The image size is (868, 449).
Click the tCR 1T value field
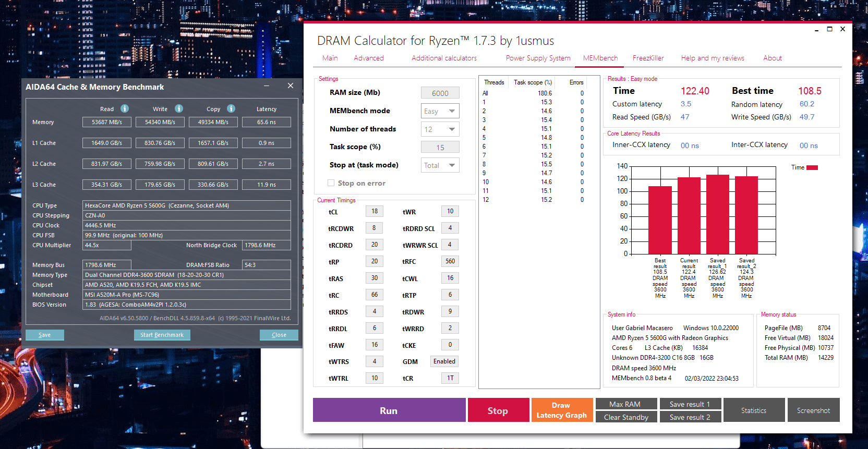click(450, 378)
